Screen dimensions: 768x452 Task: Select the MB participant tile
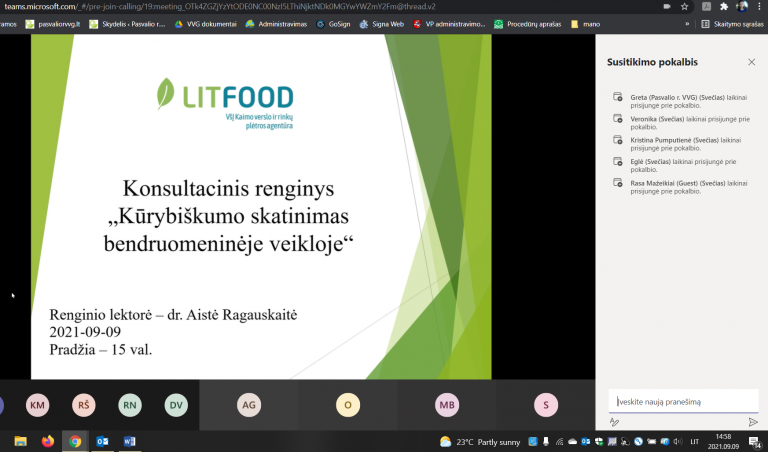[x=447, y=405]
